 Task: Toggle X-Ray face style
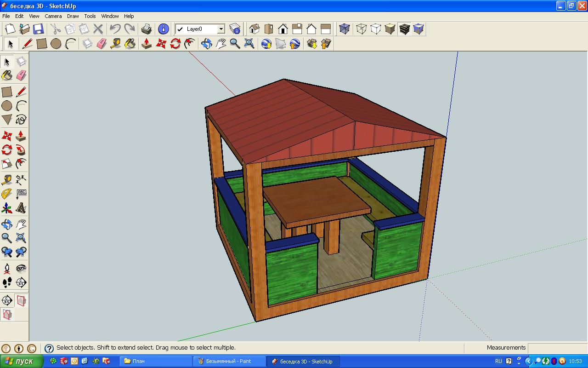click(x=345, y=29)
